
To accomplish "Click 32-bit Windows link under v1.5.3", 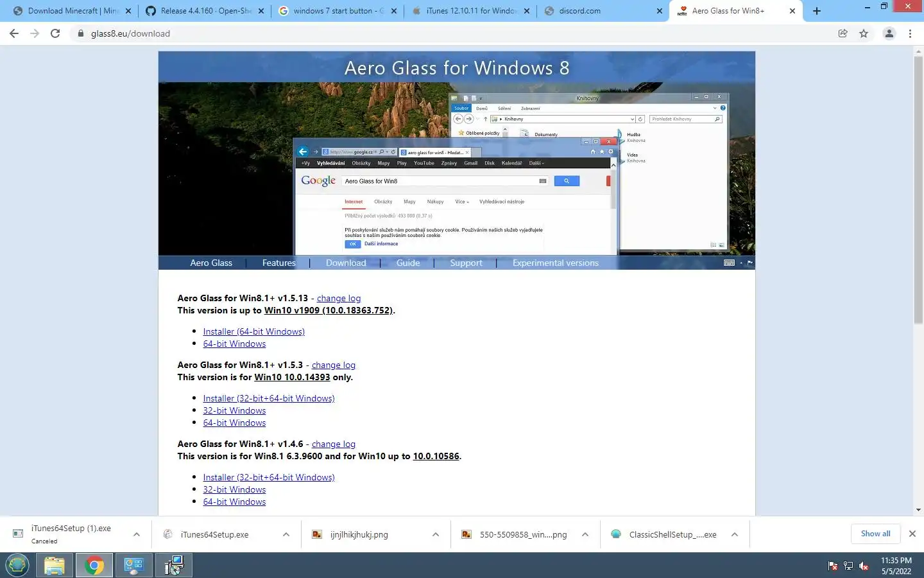I will [234, 410].
